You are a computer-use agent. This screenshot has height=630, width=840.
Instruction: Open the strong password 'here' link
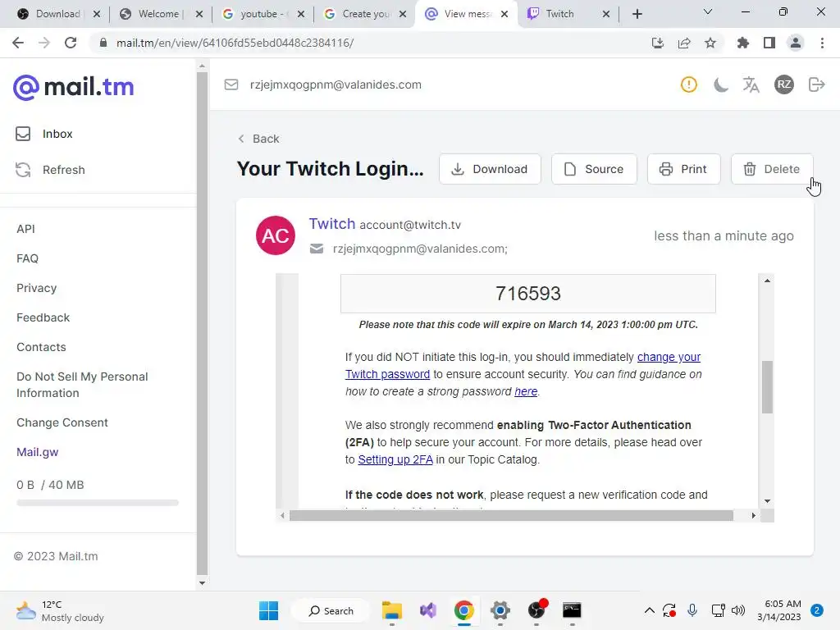click(x=526, y=391)
